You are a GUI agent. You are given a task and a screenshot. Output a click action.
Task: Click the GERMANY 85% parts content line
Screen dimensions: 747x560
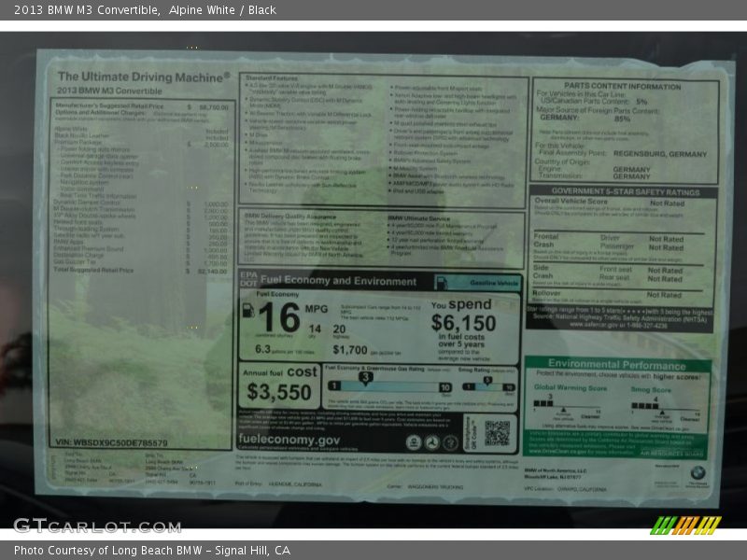click(585, 118)
